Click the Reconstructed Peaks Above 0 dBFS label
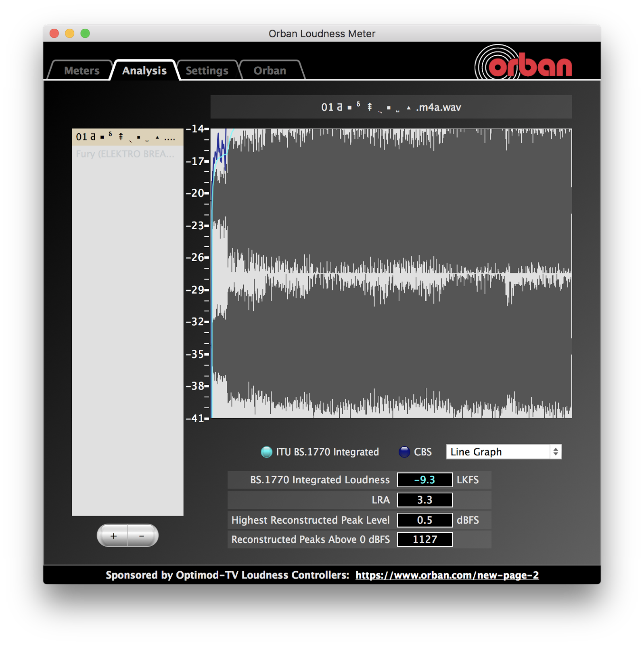 pyautogui.click(x=311, y=539)
